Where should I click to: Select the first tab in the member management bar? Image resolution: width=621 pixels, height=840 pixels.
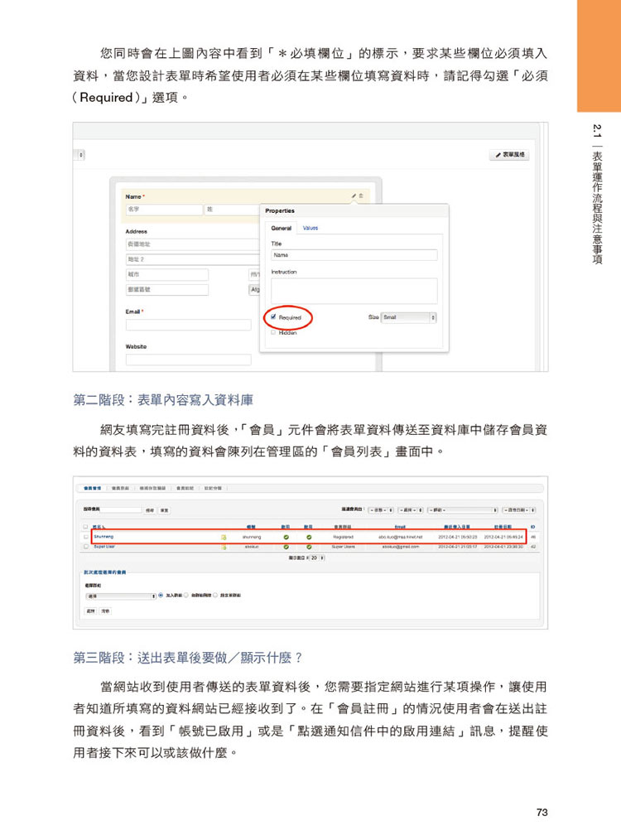tap(92, 488)
